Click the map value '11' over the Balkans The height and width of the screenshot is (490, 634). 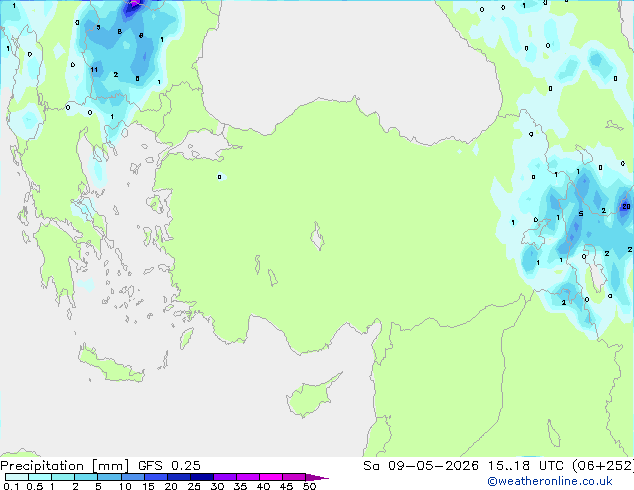coord(94,70)
